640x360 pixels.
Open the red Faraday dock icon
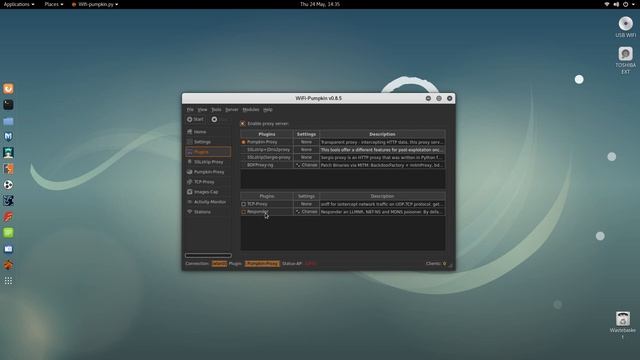coord(8,217)
